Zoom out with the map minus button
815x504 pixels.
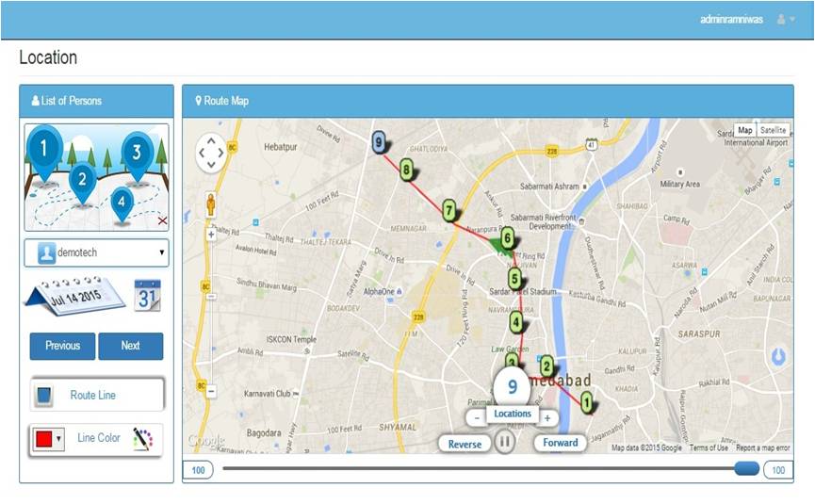(211, 391)
